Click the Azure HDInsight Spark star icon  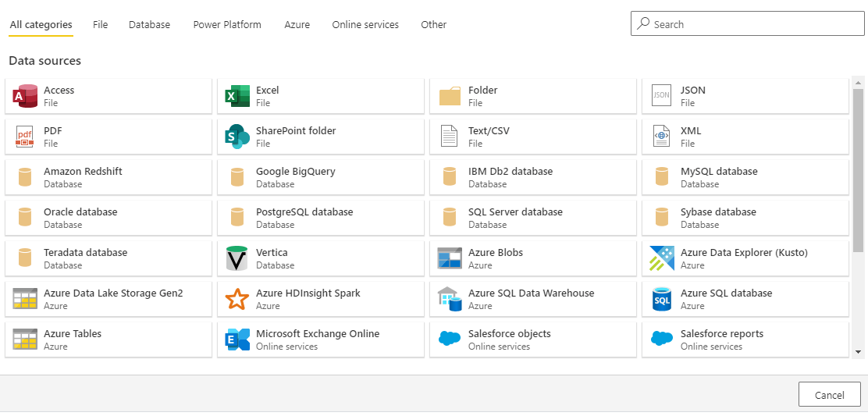click(237, 299)
